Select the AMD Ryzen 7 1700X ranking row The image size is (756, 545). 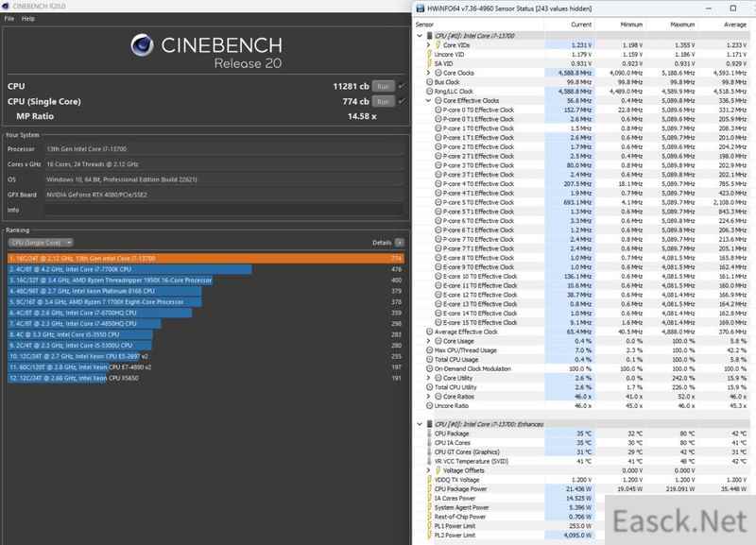[206, 302]
